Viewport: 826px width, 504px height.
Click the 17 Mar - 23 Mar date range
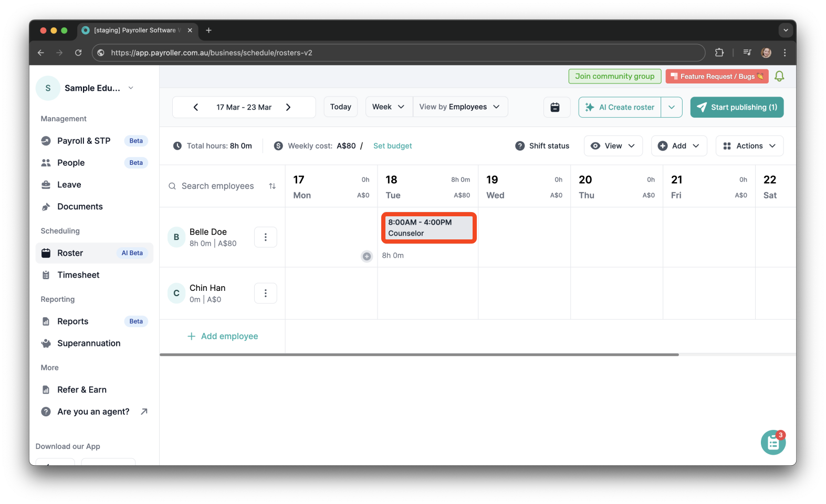(x=244, y=107)
